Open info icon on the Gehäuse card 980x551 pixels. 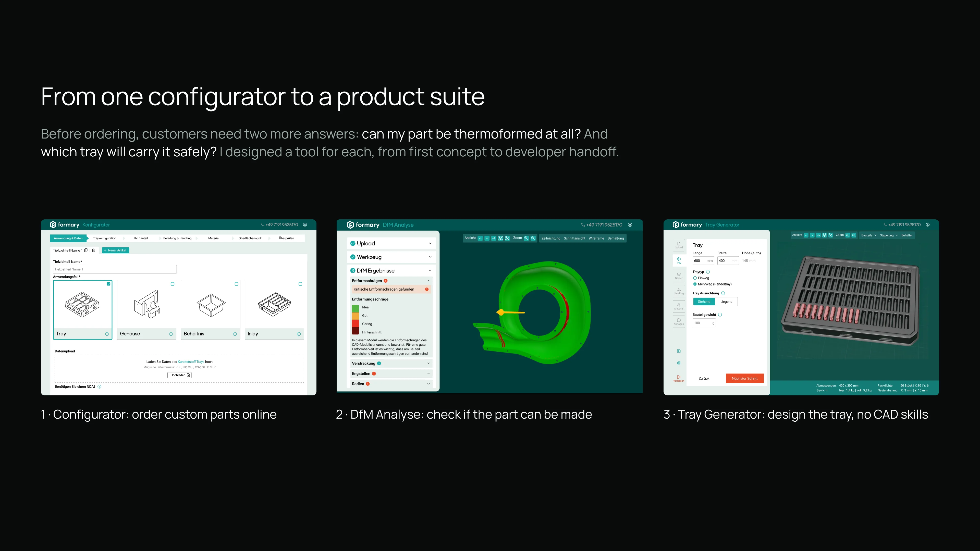[x=171, y=334]
